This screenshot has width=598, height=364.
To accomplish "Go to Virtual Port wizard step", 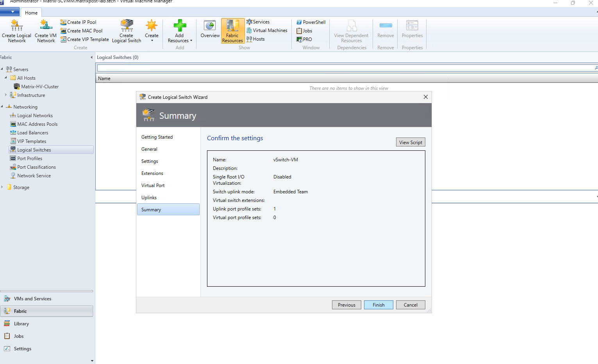I will coord(153,186).
